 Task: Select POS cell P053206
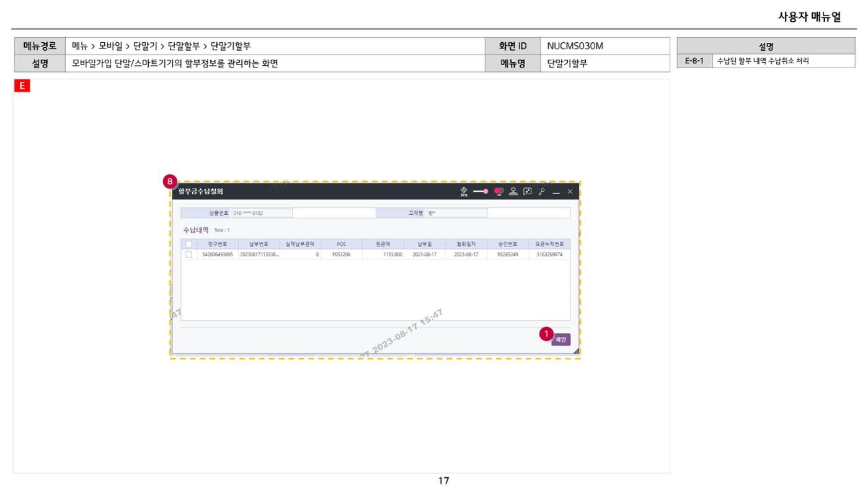point(342,254)
